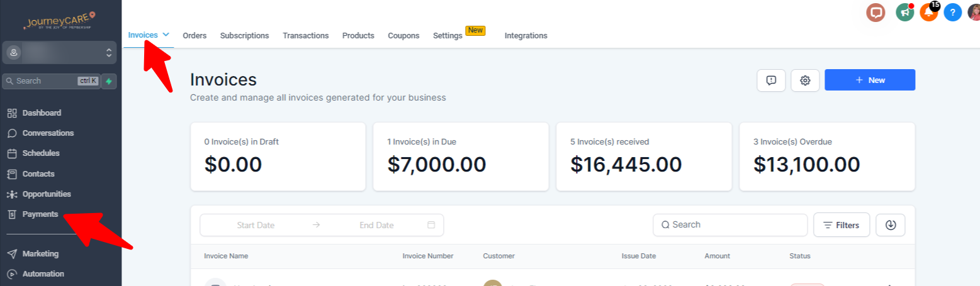
Task: Open Conversations in the sidebar
Action: click(x=48, y=133)
